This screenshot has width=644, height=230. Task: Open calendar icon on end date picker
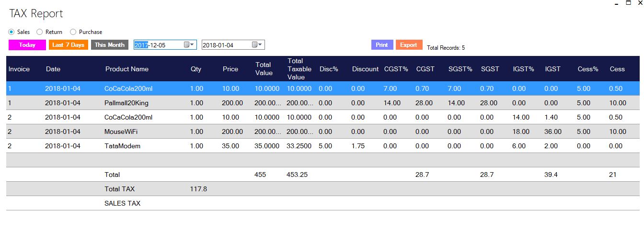pos(255,45)
